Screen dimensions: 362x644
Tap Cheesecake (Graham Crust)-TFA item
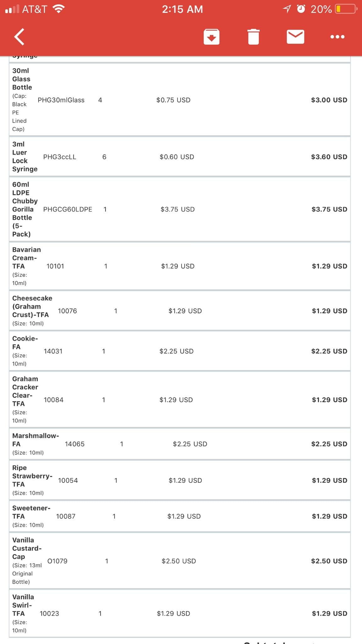click(32, 307)
